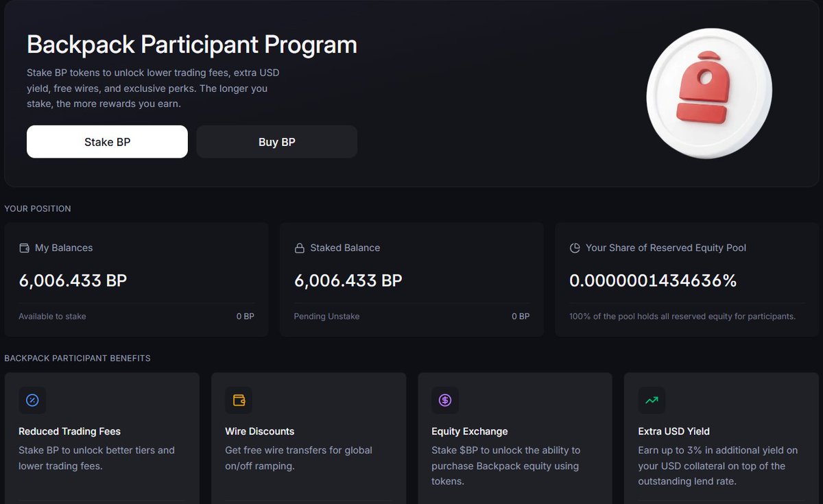Click the pie chart icon beside Reserved Equity Pool
Viewport: 823px width, 504px height.
pos(575,248)
